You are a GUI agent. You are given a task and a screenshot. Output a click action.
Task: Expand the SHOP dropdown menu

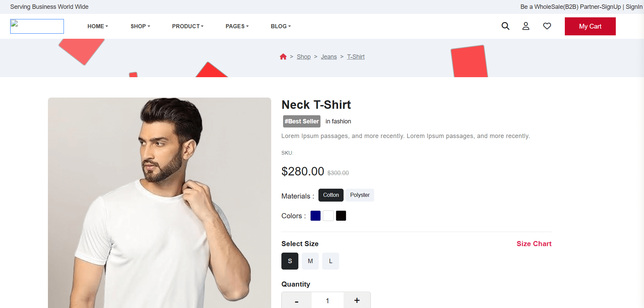140,26
